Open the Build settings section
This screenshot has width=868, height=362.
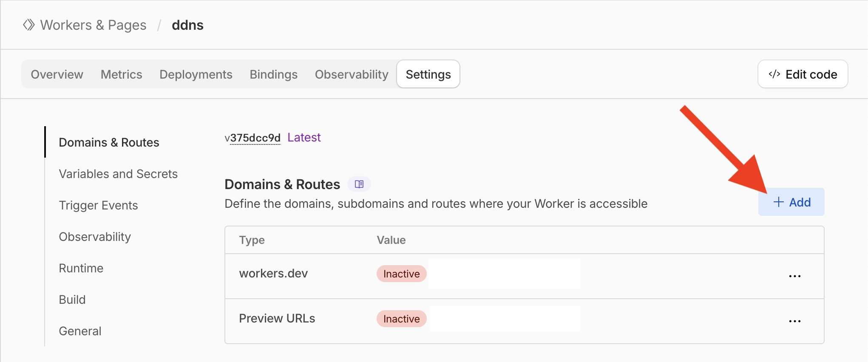[72, 300]
